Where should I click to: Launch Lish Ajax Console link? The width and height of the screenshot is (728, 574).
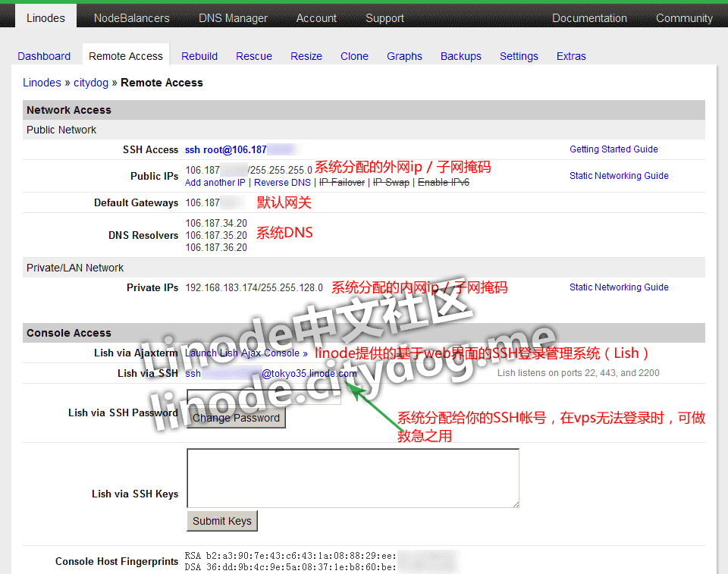click(246, 353)
